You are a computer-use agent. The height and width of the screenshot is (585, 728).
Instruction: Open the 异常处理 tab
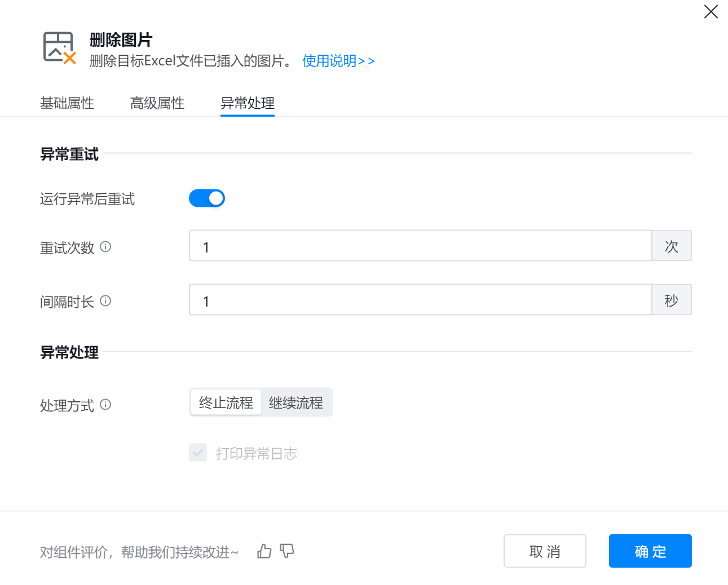pos(248,103)
